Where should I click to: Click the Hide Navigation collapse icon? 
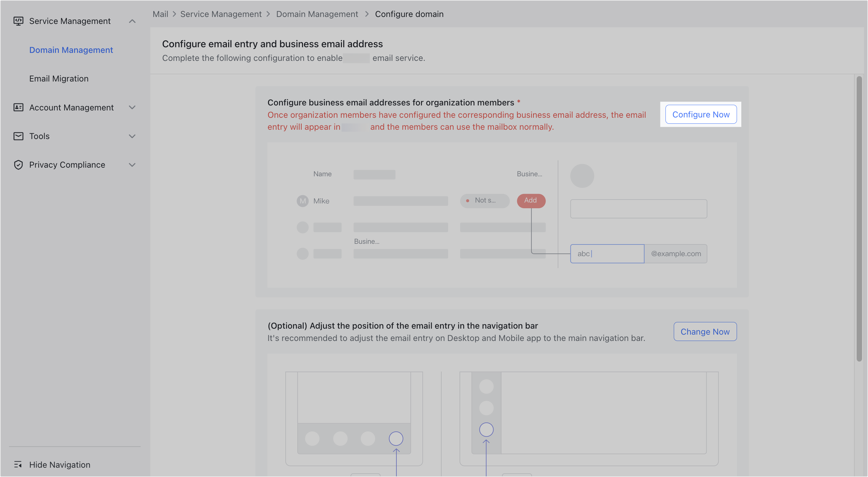(x=18, y=464)
